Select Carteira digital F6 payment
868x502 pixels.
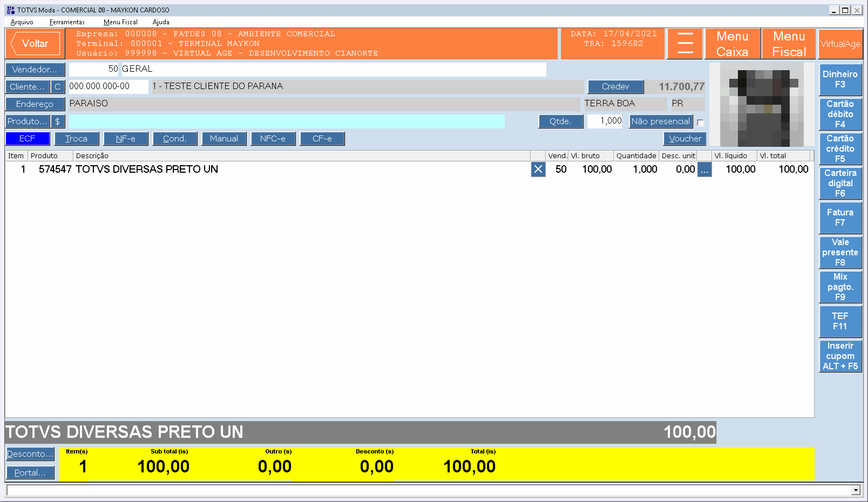click(840, 183)
